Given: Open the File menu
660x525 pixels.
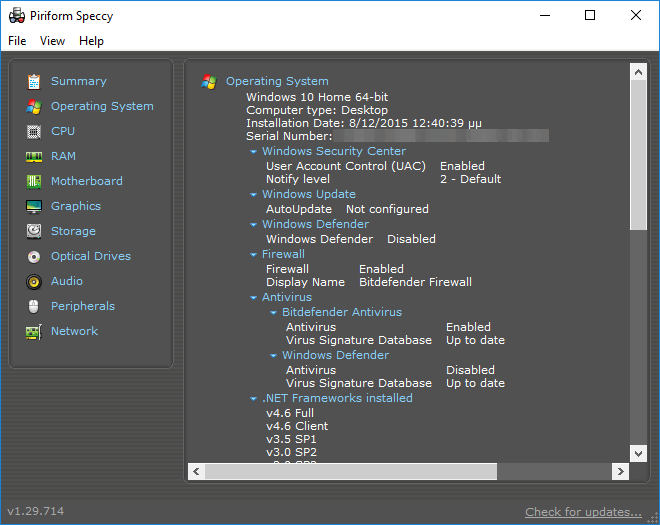Looking at the screenshot, I should 17,41.
